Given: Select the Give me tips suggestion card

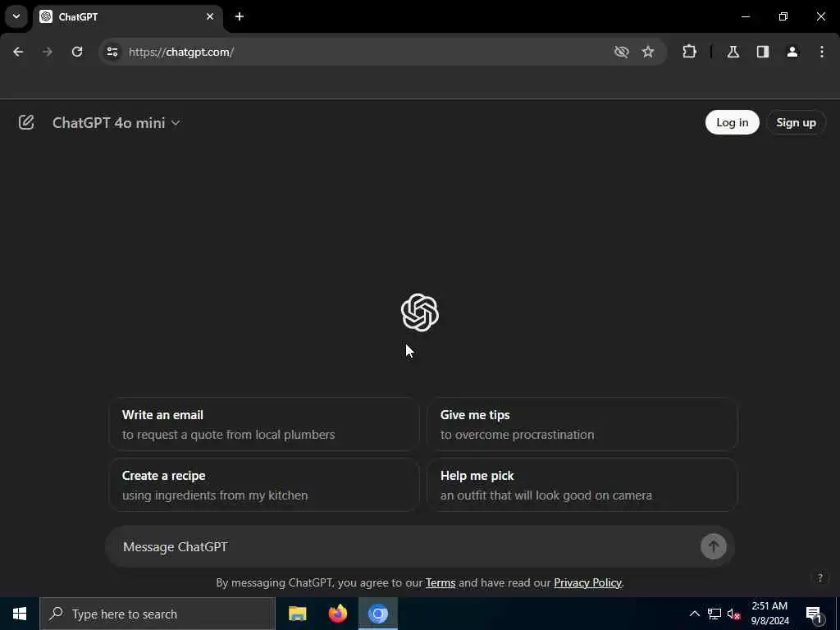Looking at the screenshot, I should pyautogui.click(x=582, y=424).
